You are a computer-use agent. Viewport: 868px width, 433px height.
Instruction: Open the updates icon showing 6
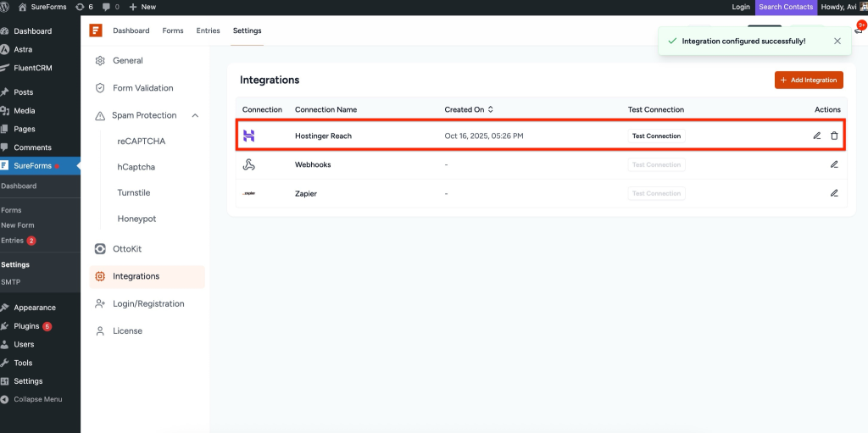point(84,7)
